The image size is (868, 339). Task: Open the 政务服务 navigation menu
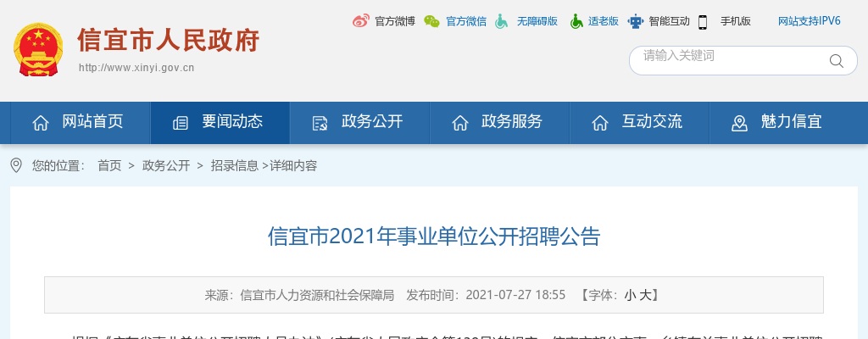[x=499, y=122]
